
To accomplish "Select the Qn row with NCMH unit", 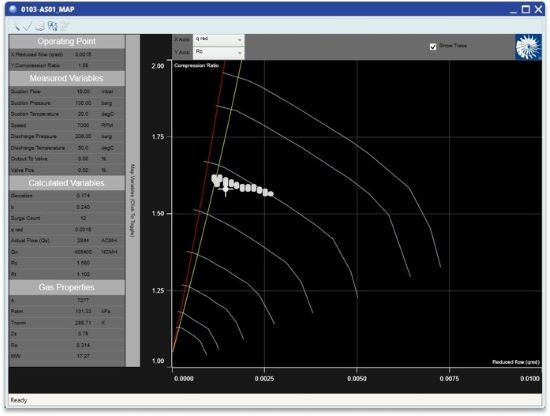I will [x=67, y=252].
